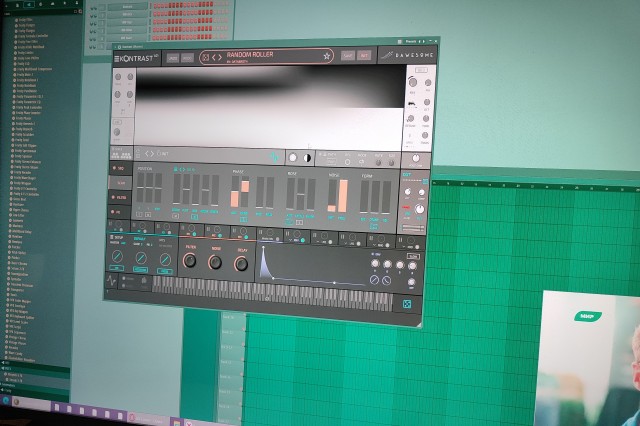
Task: Favorite the preset with the star icon
Action: click(327, 56)
